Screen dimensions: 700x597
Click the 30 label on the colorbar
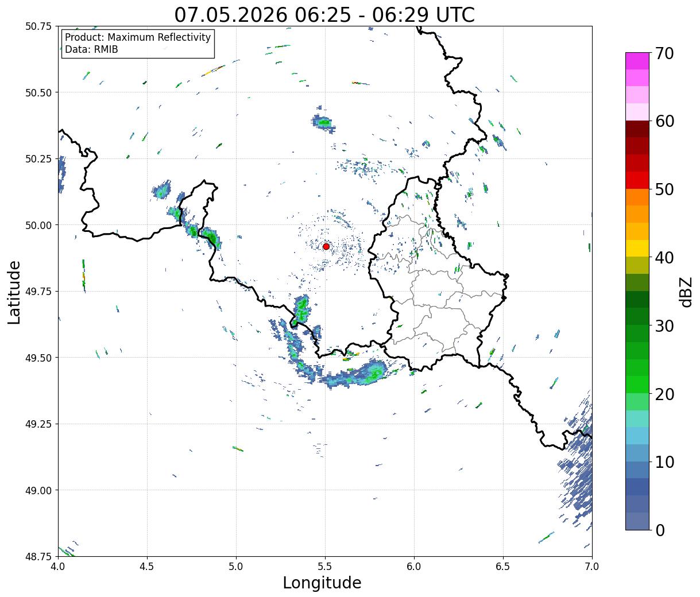pos(664,326)
